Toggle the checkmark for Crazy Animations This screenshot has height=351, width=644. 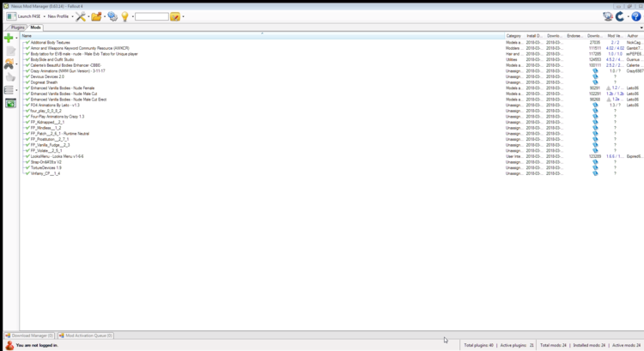click(x=27, y=71)
